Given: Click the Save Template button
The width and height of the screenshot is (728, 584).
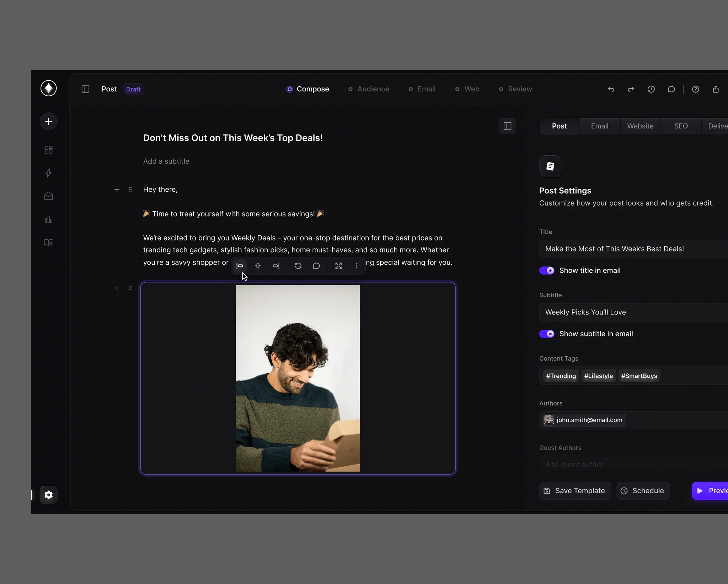Looking at the screenshot, I should tap(575, 491).
